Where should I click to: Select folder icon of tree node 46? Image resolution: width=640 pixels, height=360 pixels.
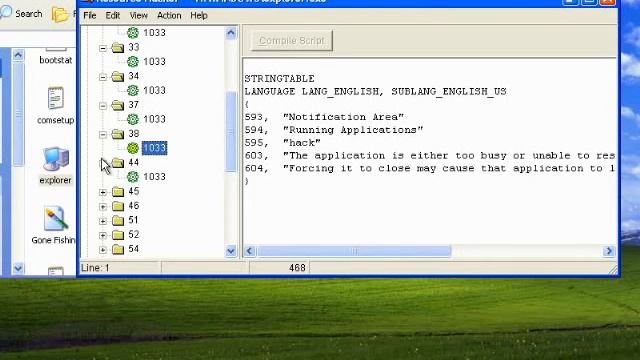[x=118, y=206]
